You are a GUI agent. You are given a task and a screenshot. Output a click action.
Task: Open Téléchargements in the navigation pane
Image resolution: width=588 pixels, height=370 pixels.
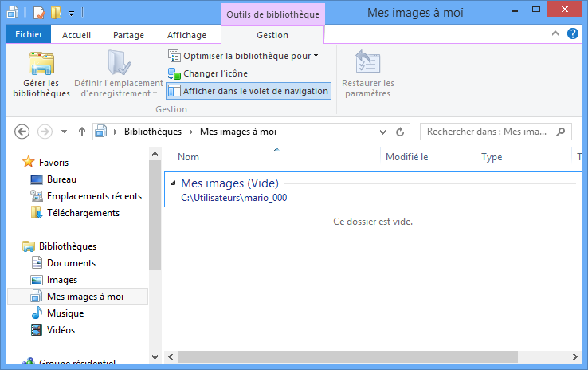[83, 213]
